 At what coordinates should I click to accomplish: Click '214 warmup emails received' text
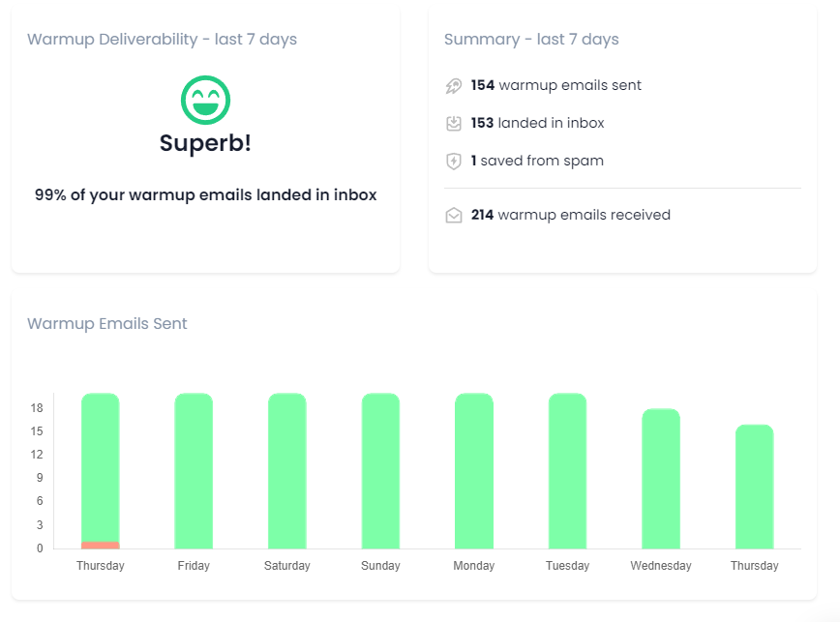571,215
